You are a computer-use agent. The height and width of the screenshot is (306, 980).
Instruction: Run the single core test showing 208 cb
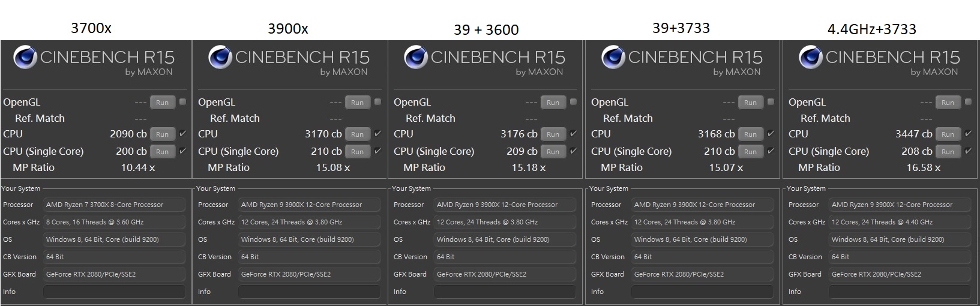(x=948, y=152)
